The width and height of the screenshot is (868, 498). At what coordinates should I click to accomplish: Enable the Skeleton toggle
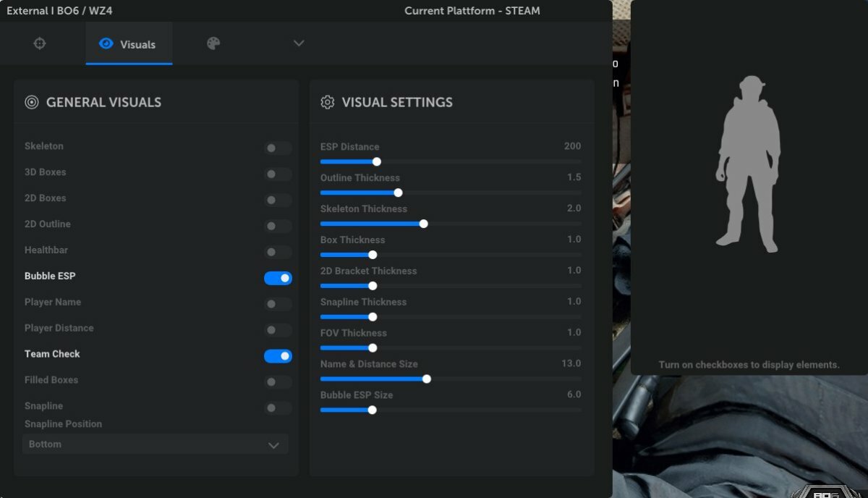278,148
